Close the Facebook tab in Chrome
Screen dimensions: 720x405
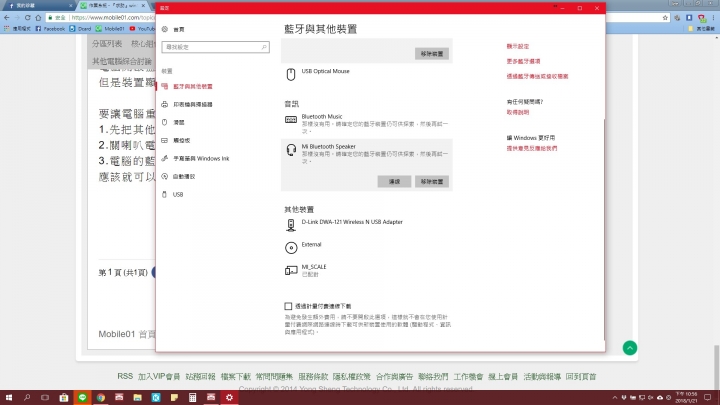coord(71,6)
